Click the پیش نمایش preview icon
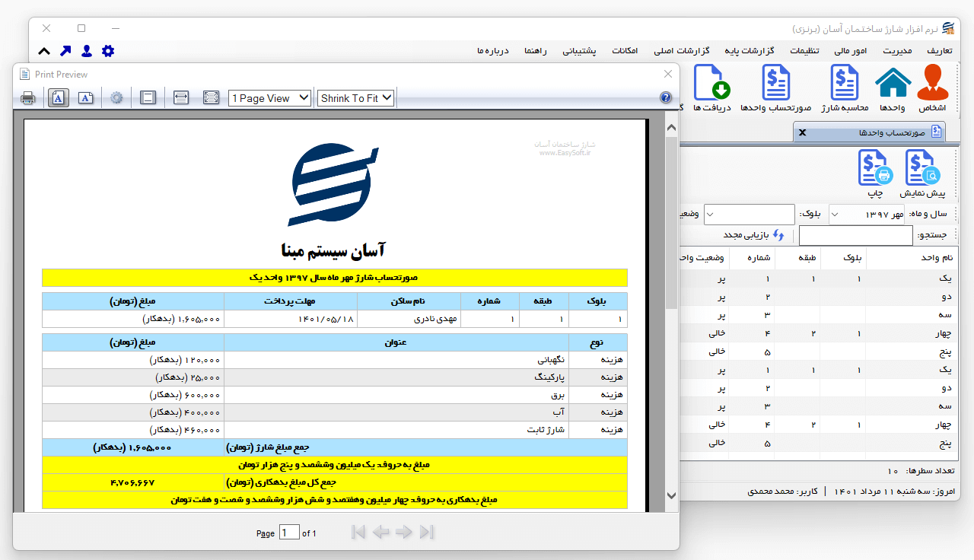 point(921,173)
